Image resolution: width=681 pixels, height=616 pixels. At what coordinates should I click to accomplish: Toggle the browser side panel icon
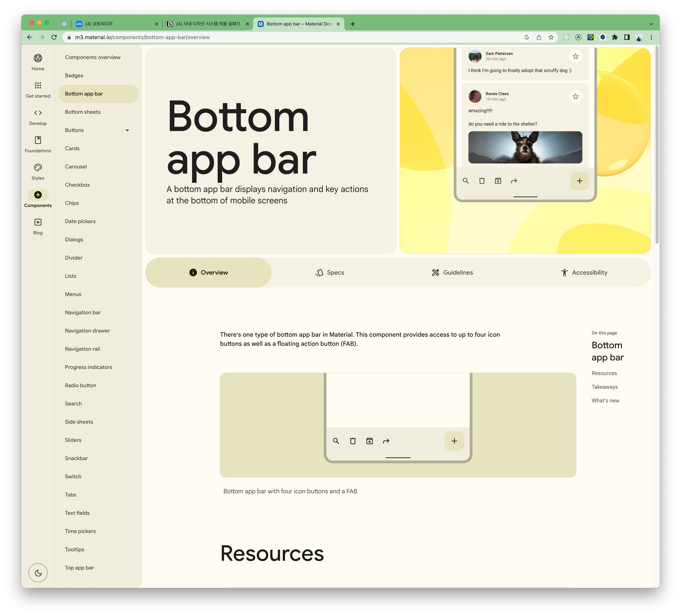pyautogui.click(x=627, y=37)
